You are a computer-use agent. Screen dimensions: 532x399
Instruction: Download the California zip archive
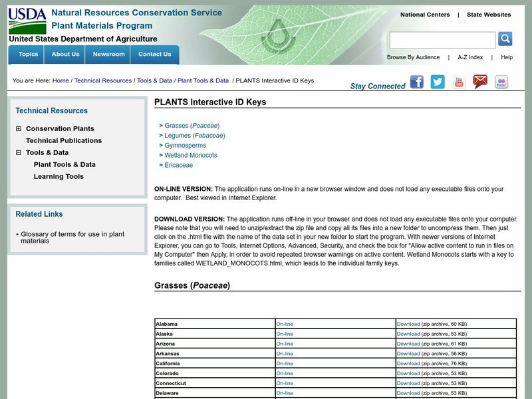pos(408,363)
